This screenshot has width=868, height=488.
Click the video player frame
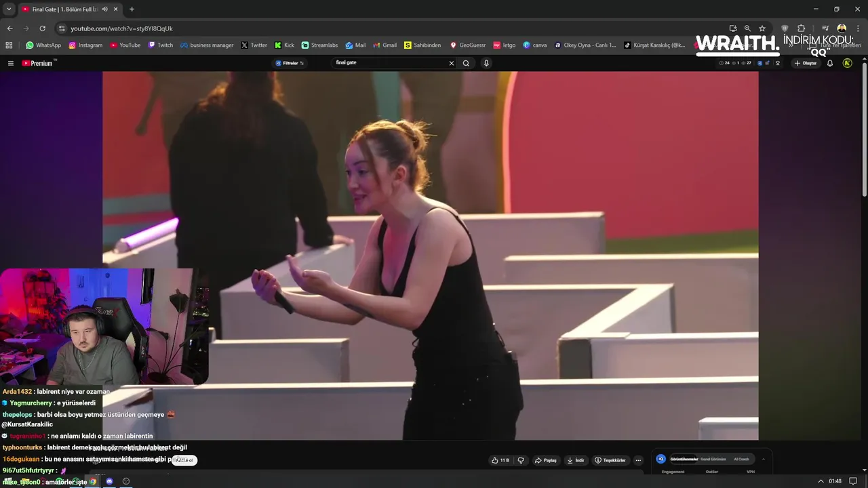(430, 256)
